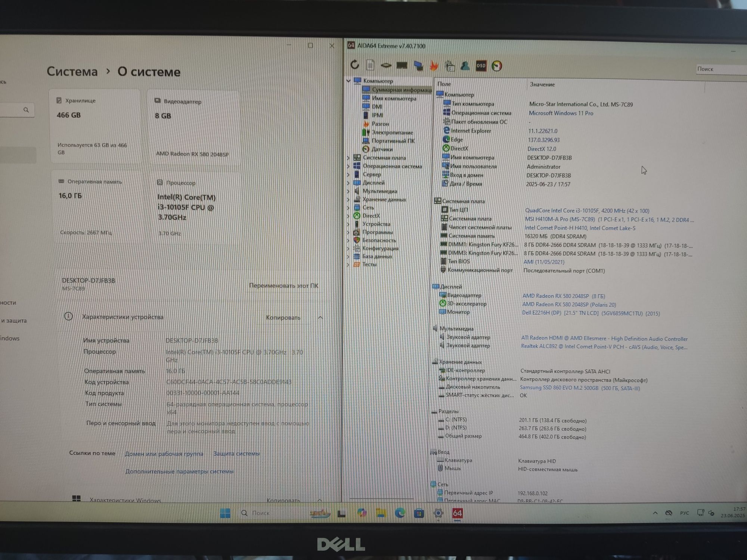The image size is (747, 560).
Task: Select Разгон in AIDA64 tree
Action: pos(376,124)
